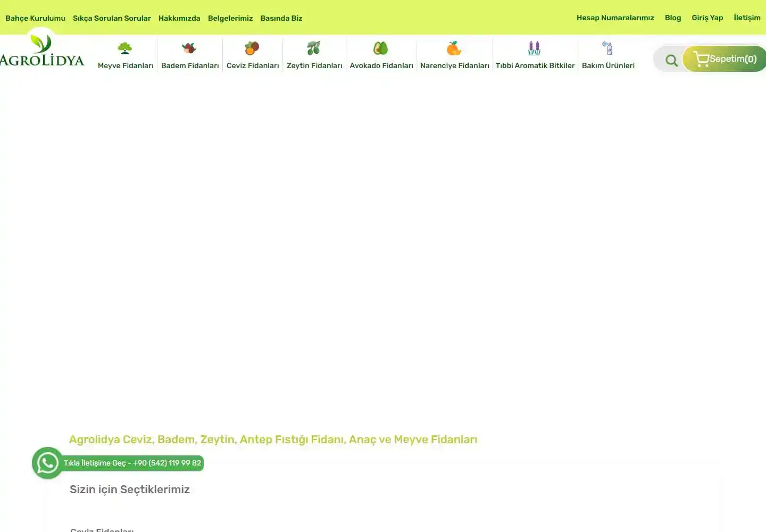Viewport: 766px width, 532px height.
Task: Click the Sizin için Seçtiklerimiz heading
Action: (130, 489)
